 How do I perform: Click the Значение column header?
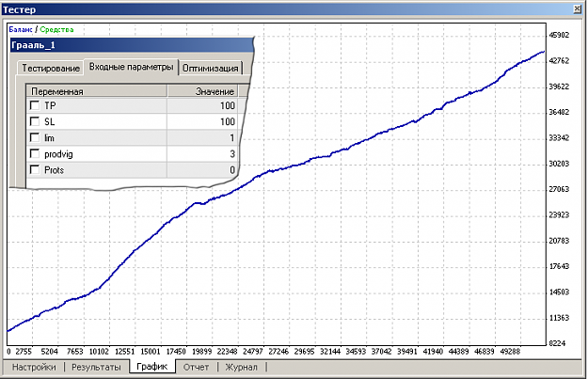203,91
